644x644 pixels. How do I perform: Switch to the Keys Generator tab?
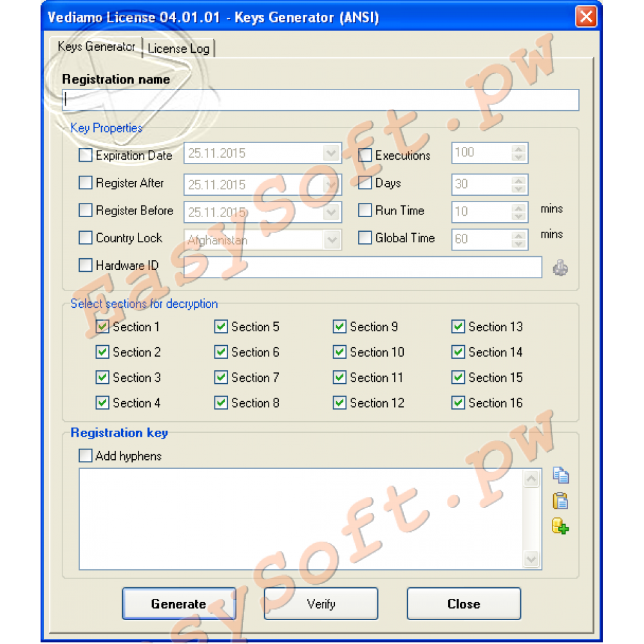[96, 47]
